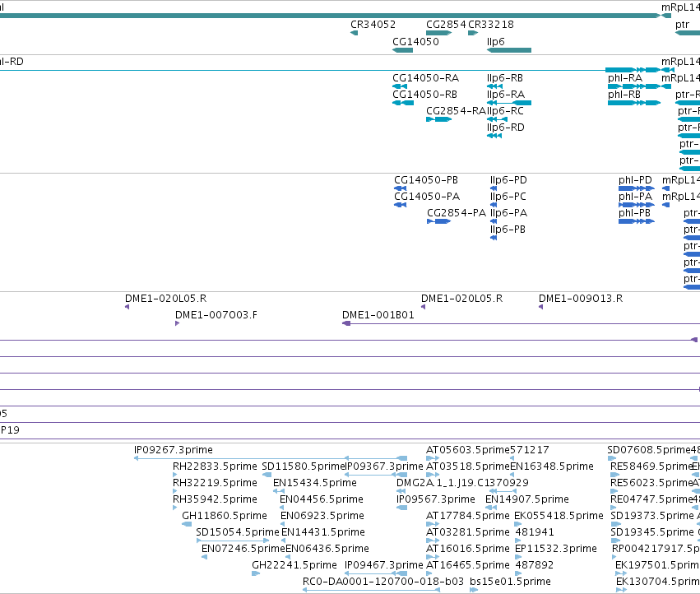Viewport: 700px width, 594px height.
Task: Click the phl-RB transcript glyph
Action: pos(634,103)
